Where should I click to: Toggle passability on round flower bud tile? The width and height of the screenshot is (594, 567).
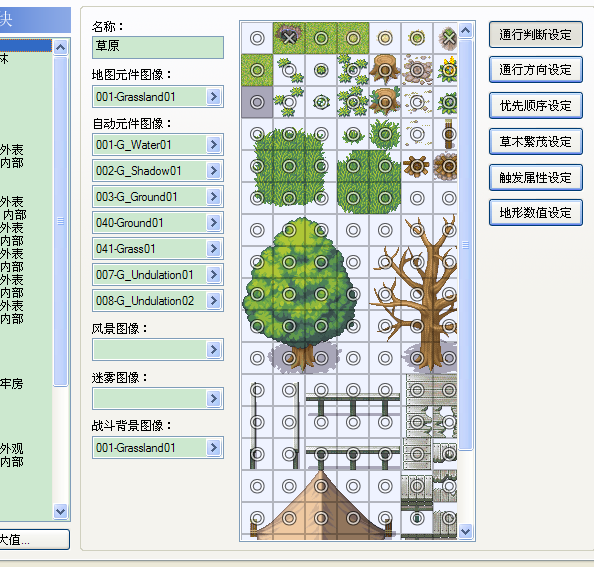click(321, 102)
